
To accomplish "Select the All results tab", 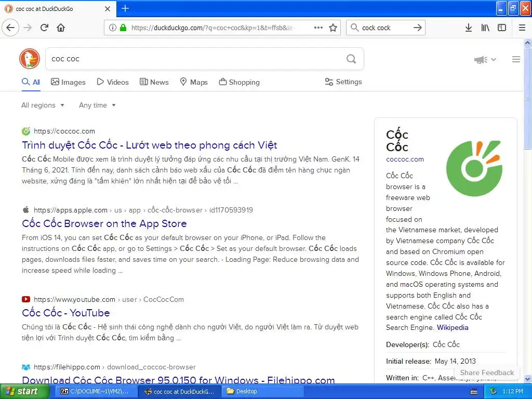I will pyautogui.click(x=31, y=82).
